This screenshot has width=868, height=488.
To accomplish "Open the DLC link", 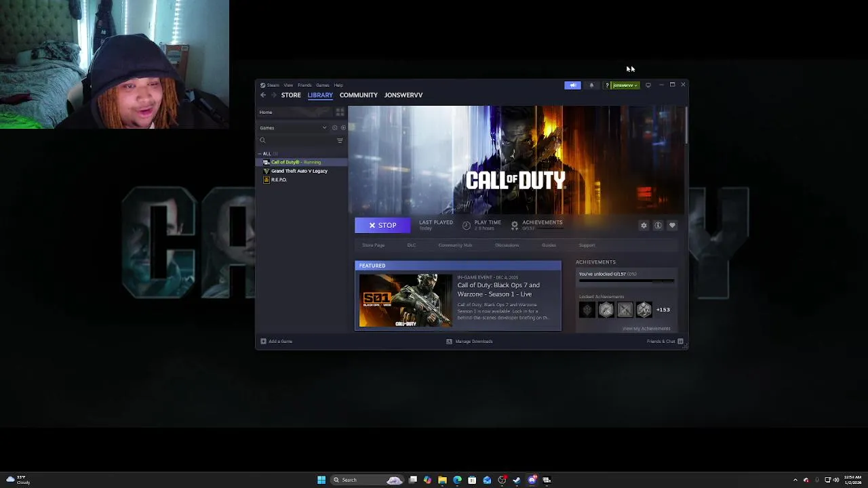I will [411, 245].
